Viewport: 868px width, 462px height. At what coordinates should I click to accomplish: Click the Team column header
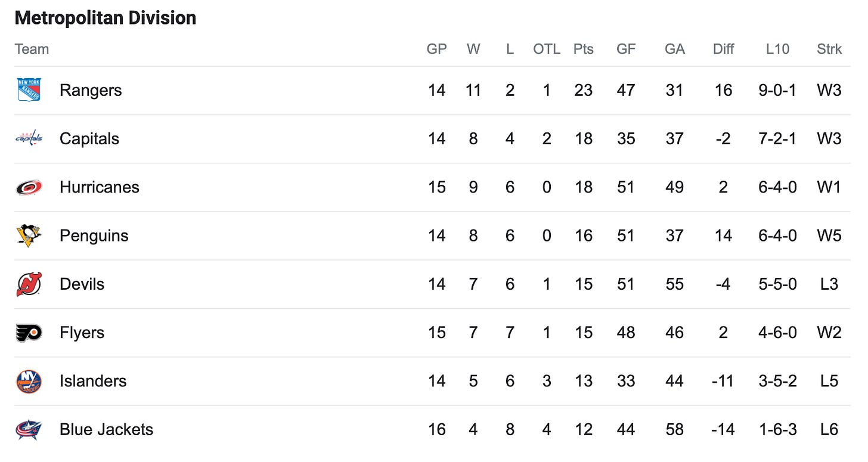pyautogui.click(x=32, y=49)
